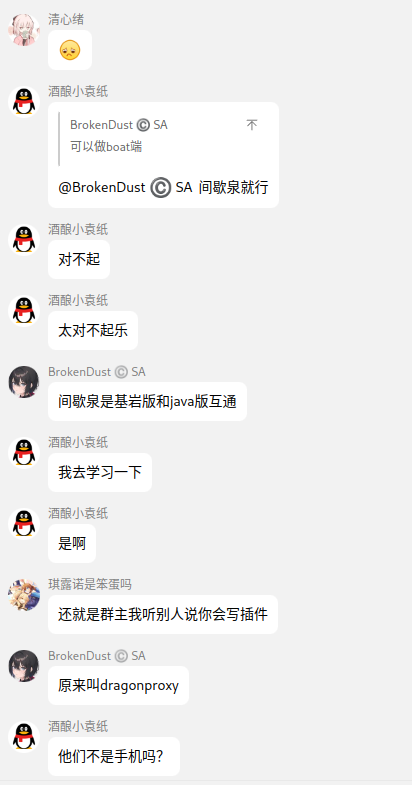Click penguin avatar next to 我去学习一下
This screenshot has height=785, width=412.
pos(24,453)
